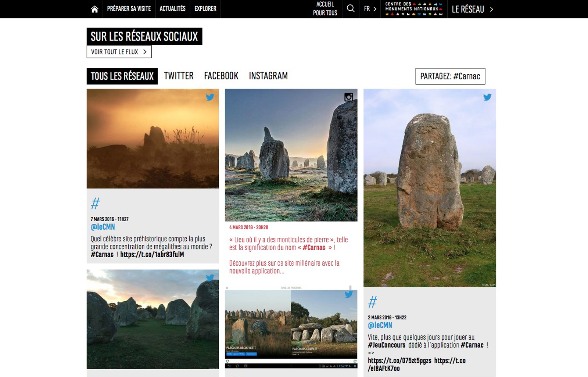Open the t.co/1abr83fulM tweet link
The height and width of the screenshot is (377, 588).
click(x=152, y=255)
